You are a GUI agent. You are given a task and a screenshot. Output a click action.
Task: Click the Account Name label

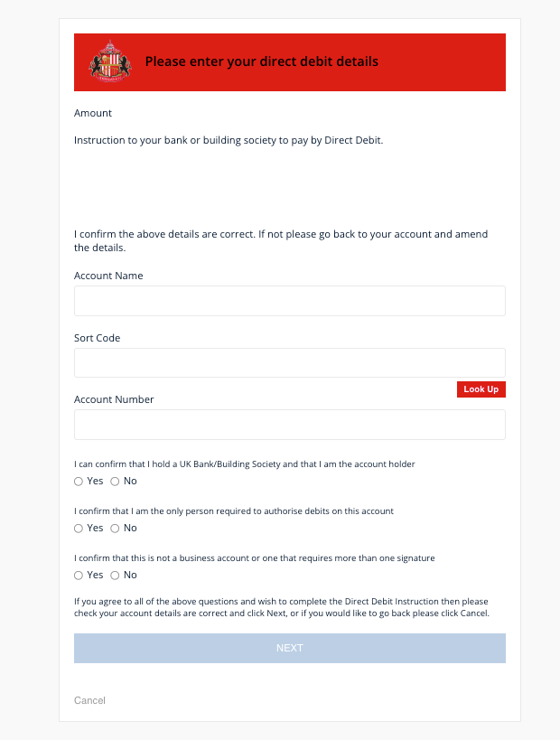click(x=108, y=276)
